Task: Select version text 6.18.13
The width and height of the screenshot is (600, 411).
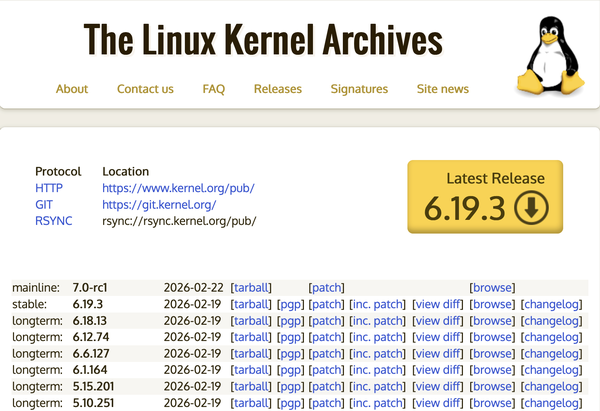Action: click(x=90, y=321)
